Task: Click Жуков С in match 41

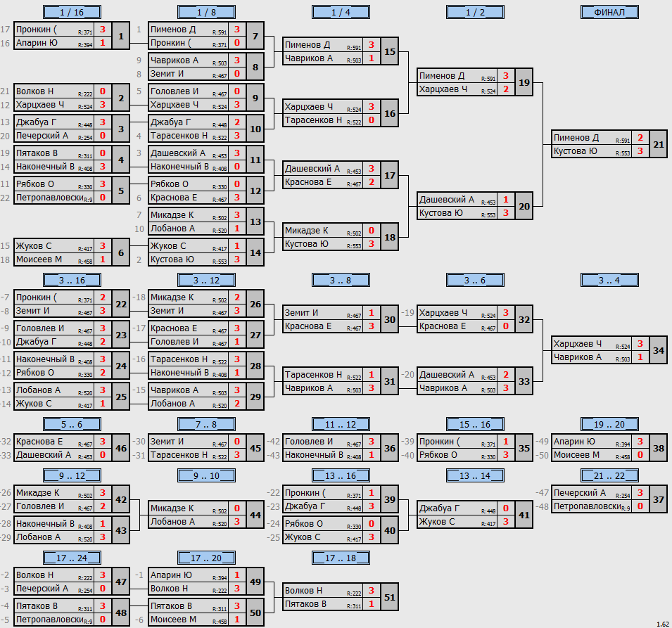Action: (x=437, y=522)
